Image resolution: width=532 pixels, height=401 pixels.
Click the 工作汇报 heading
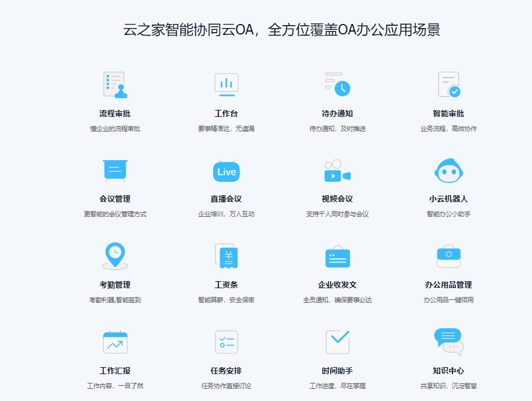115,371
